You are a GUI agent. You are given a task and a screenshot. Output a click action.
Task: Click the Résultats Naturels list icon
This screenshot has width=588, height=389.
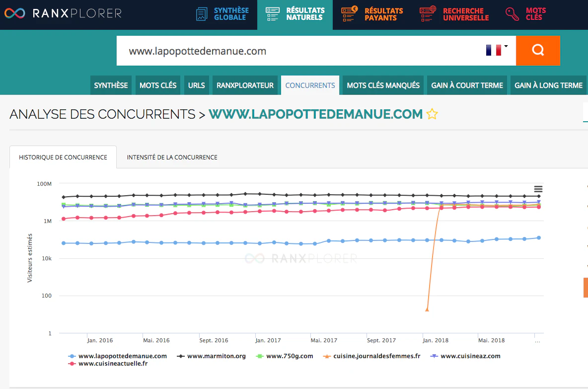[273, 14]
